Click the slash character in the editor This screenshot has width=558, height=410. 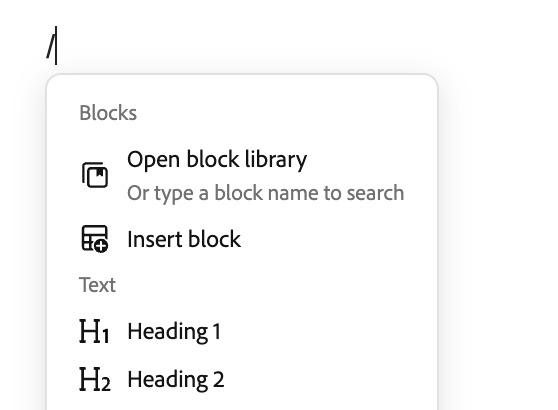tap(51, 46)
